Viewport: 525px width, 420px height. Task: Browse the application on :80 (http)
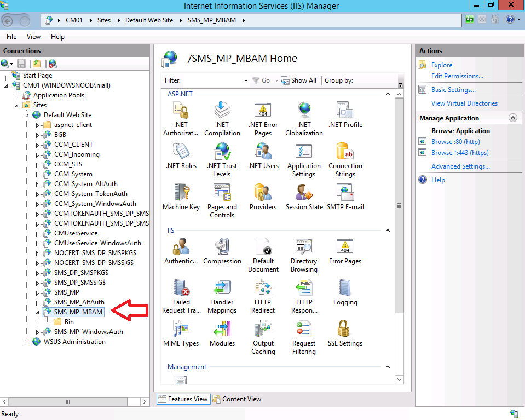455,142
